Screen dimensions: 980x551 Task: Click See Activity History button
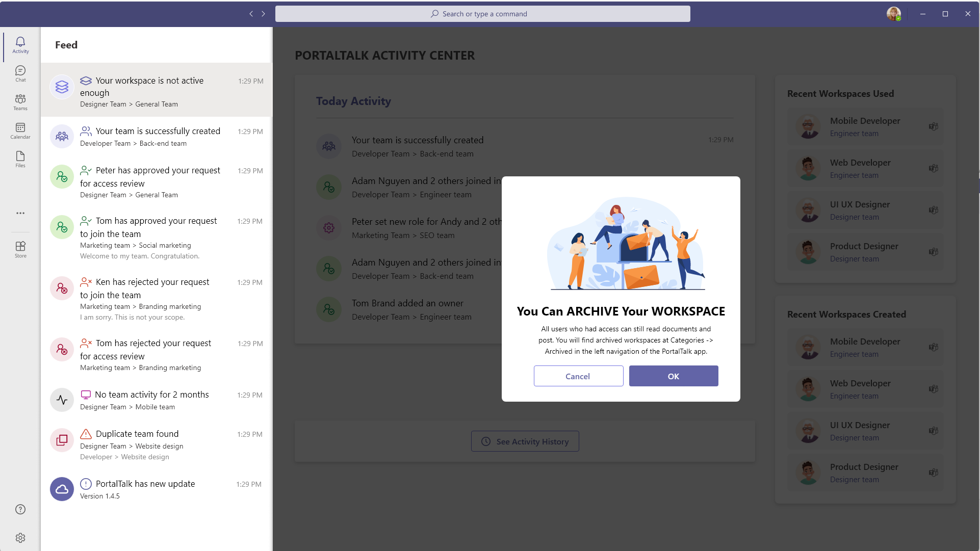(525, 441)
